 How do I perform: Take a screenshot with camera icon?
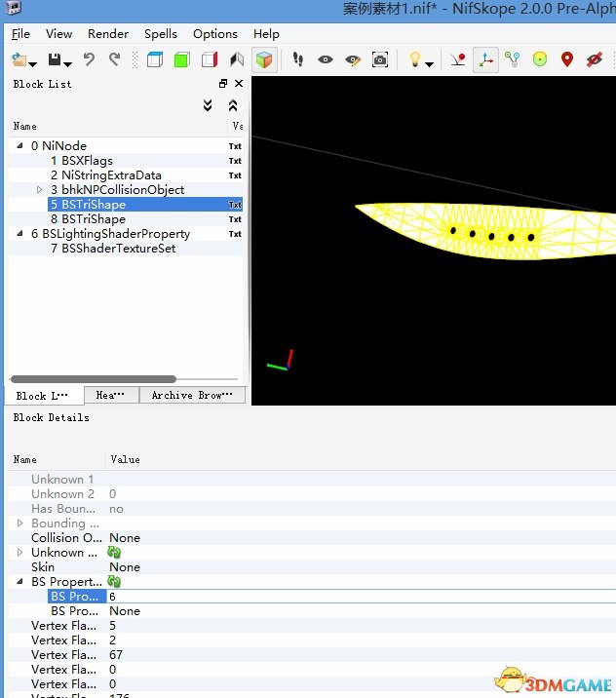pyautogui.click(x=380, y=59)
